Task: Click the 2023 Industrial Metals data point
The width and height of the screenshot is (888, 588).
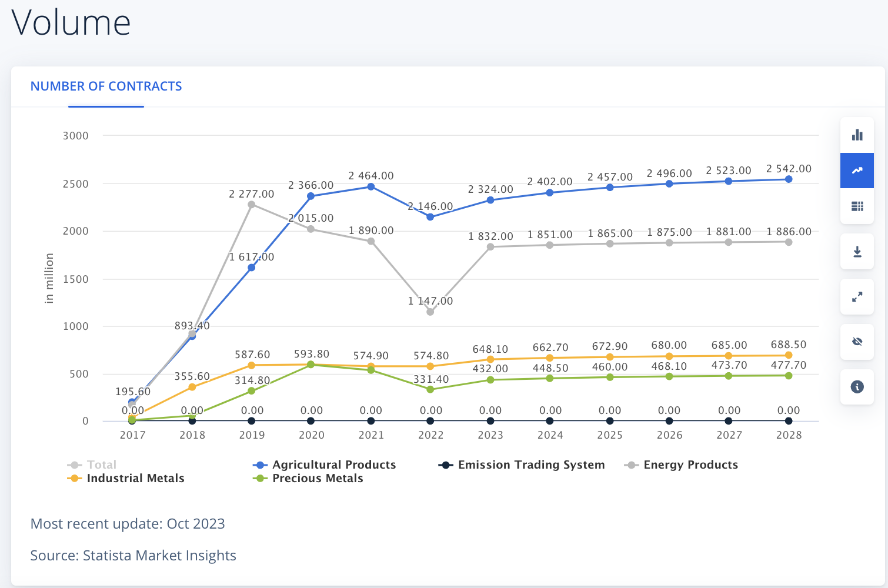Action: pyautogui.click(x=490, y=359)
